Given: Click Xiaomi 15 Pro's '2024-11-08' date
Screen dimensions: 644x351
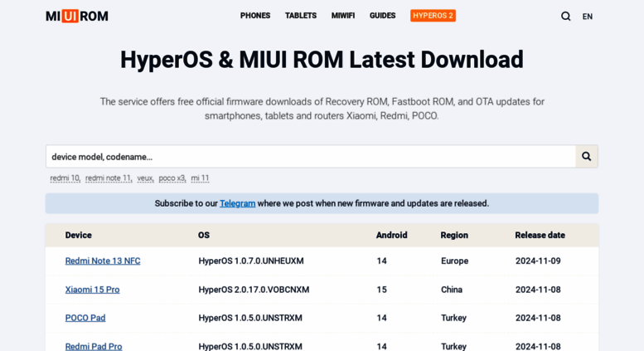Looking at the screenshot, I should [538, 290].
